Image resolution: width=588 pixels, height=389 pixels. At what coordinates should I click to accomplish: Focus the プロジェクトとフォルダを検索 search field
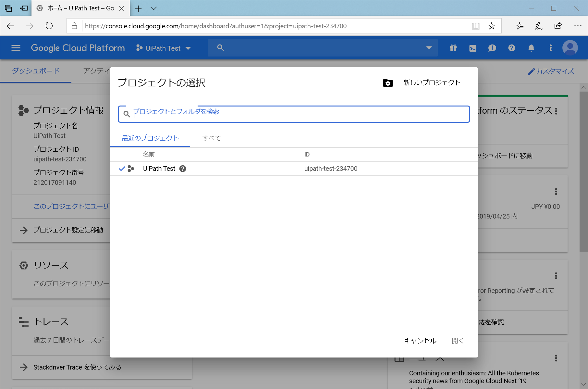294,114
